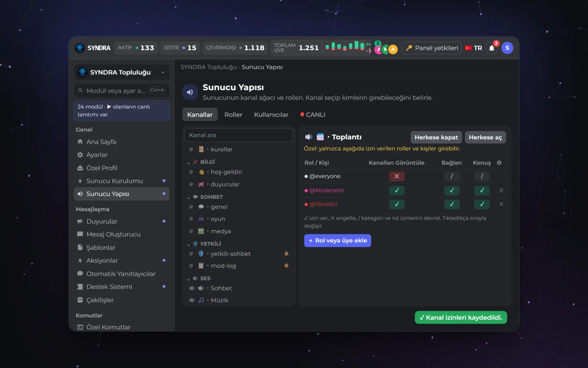Open Mesaj Oluşturucu module

121,234
